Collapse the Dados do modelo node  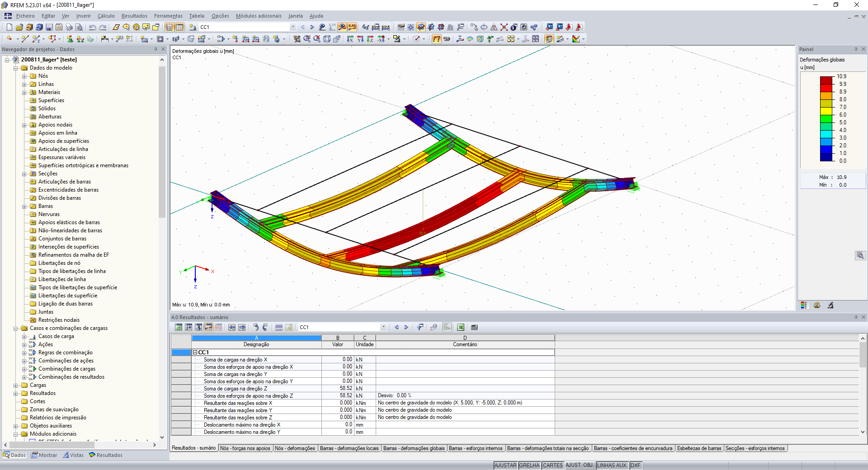pos(16,68)
